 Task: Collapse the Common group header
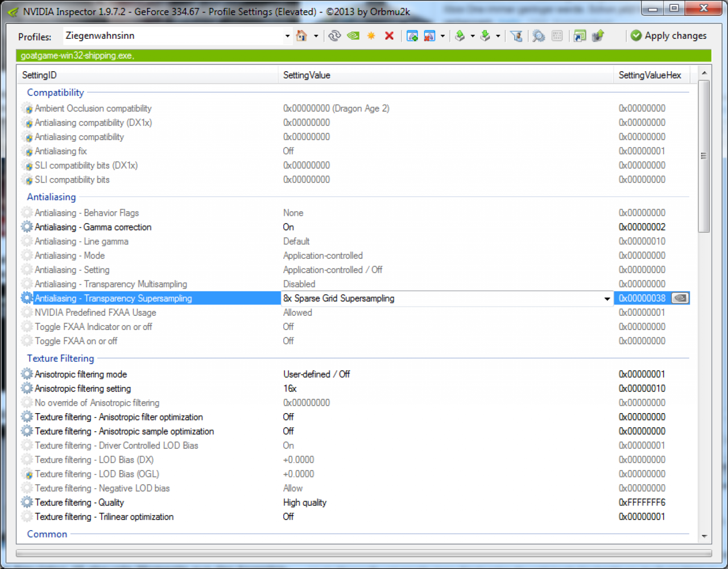point(47,534)
